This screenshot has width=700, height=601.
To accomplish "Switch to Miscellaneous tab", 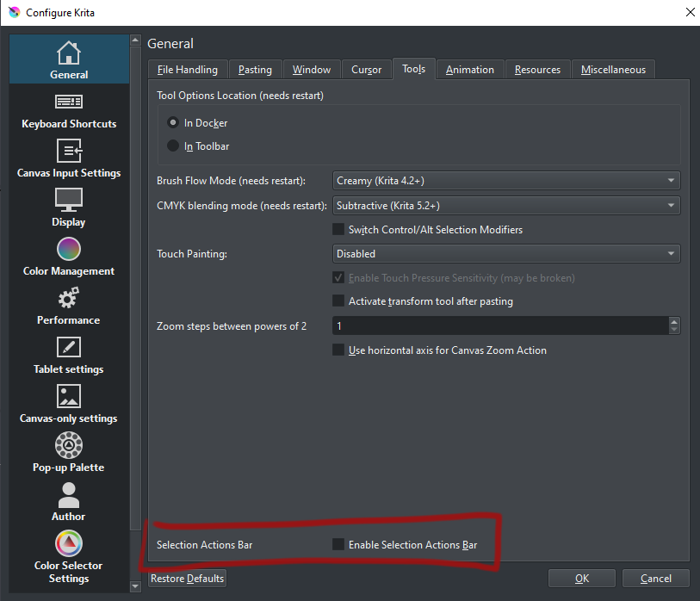I will tap(613, 70).
